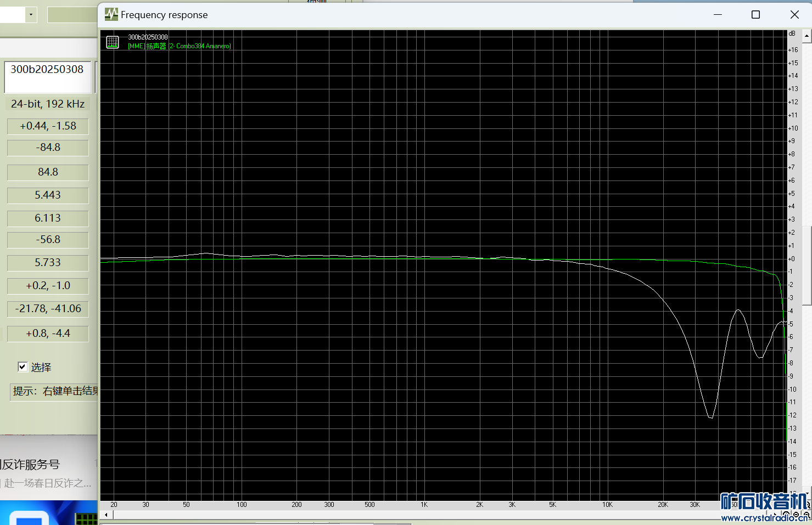Minimize the Frequency response window
The width and height of the screenshot is (812, 525).
point(718,14)
